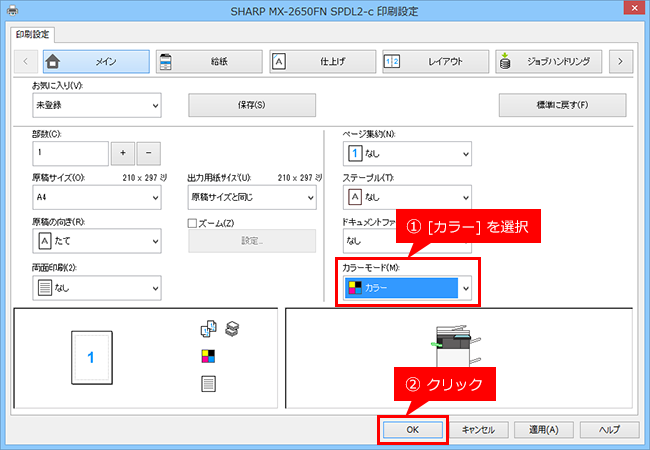Click the duplex page icon in preview pane

(x=208, y=384)
